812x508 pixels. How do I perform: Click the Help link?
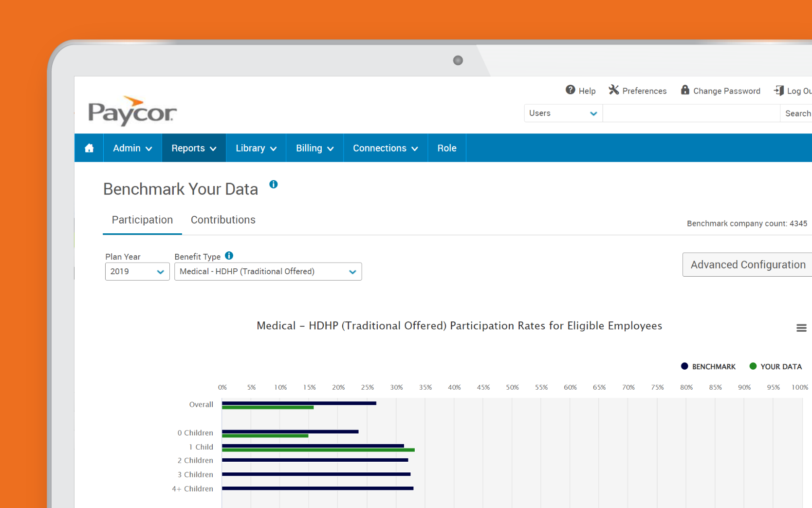tap(587, 91)
